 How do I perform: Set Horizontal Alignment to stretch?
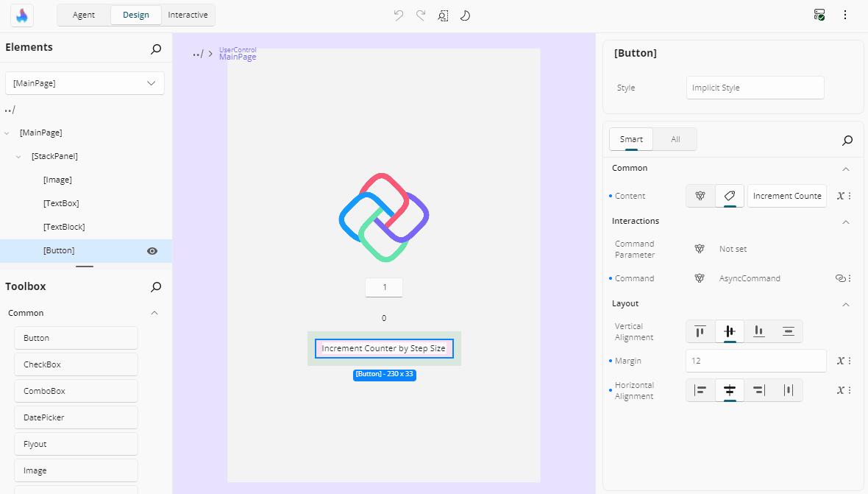(789, 390)
